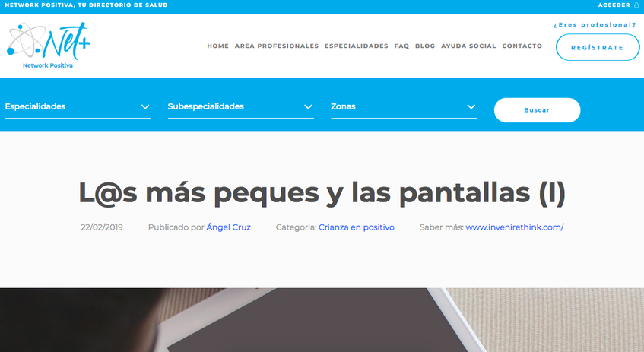
Task: Select Ayuda Social in the menu
Action: pos(468,46)
